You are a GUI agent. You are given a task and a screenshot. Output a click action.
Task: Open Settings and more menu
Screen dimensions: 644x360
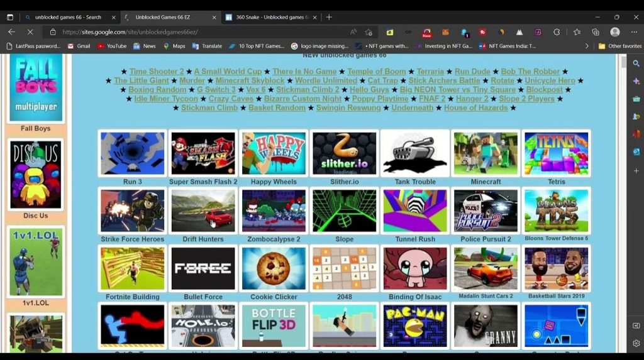634,31
